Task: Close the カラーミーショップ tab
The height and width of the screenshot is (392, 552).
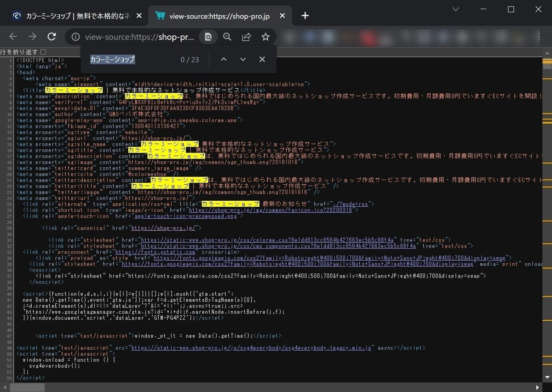Action: click(x=139, y=16)
